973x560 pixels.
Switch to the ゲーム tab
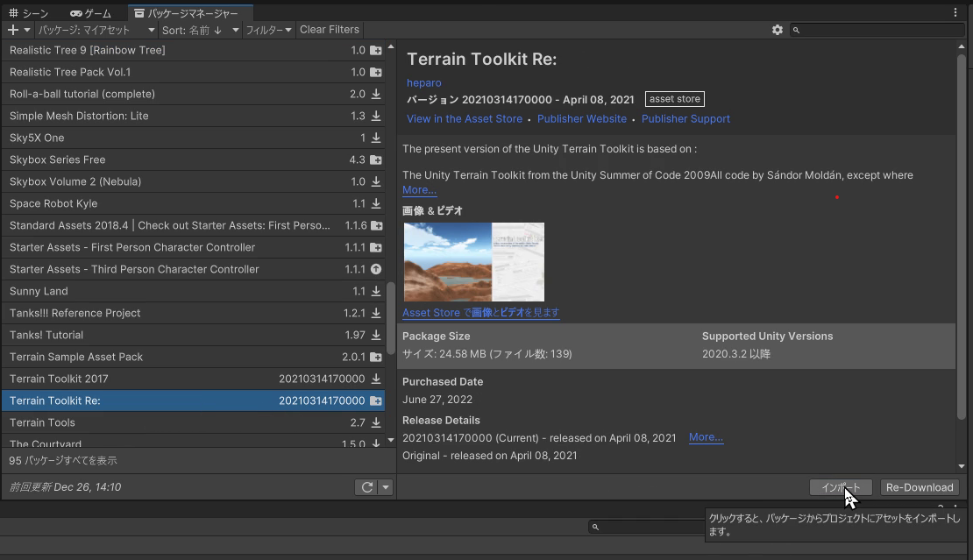point(90,13)
